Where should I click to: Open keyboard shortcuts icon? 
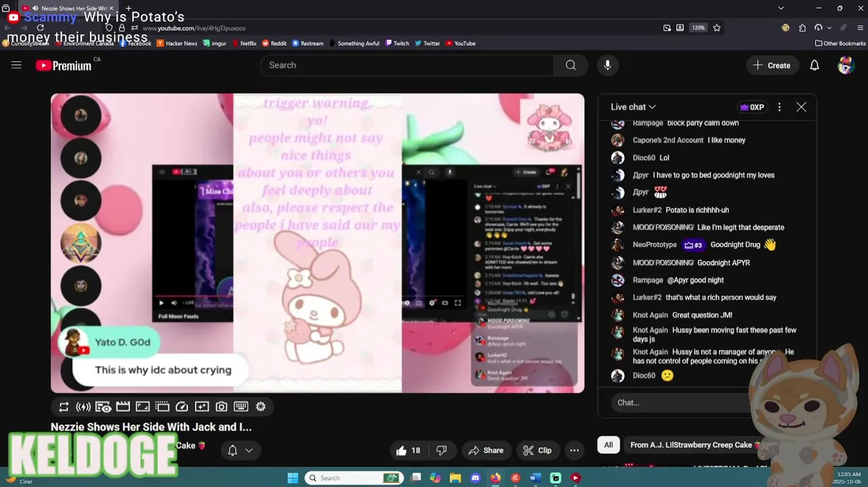click(241, 407)
